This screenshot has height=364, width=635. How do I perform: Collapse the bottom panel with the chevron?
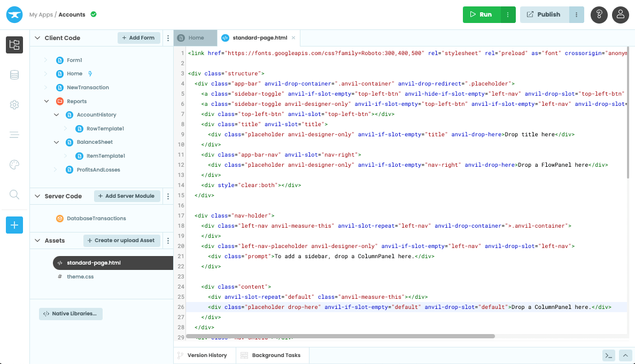[x=625, y=355]
